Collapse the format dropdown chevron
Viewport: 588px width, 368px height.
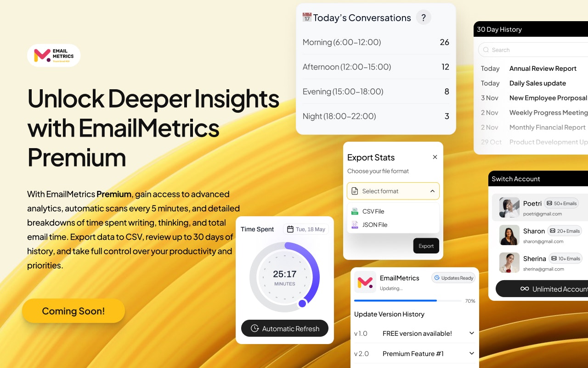click(432, 191)
